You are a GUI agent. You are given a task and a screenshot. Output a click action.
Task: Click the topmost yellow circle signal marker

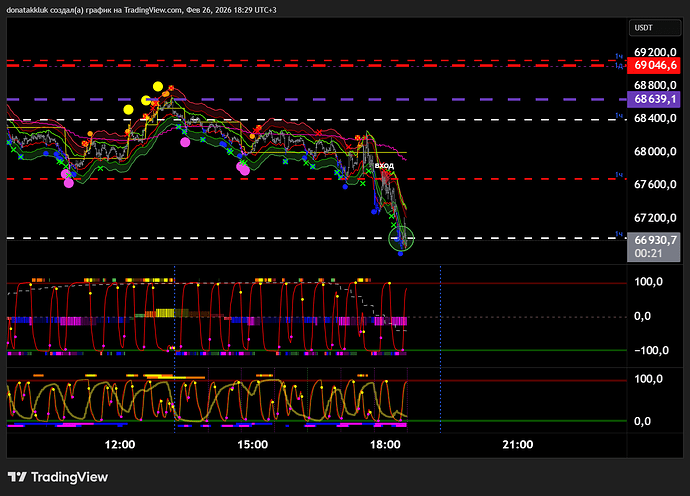click(158, 86)
